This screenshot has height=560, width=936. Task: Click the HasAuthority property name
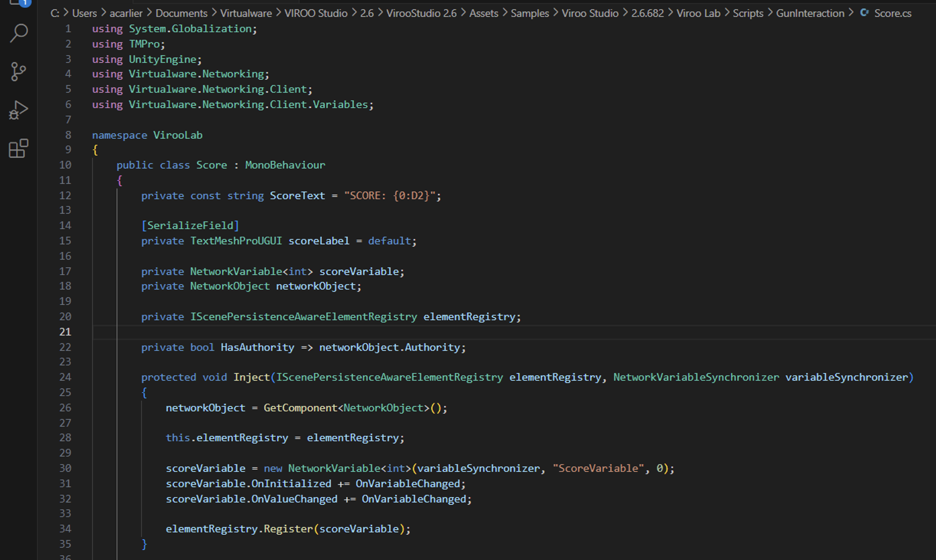(x=257, y=347)
